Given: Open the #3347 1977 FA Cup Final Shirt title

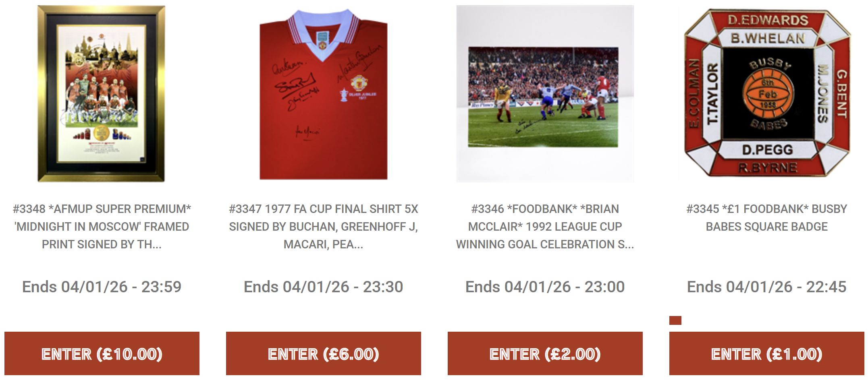Looking at the screenshot, I should click(x=324, y=227).
